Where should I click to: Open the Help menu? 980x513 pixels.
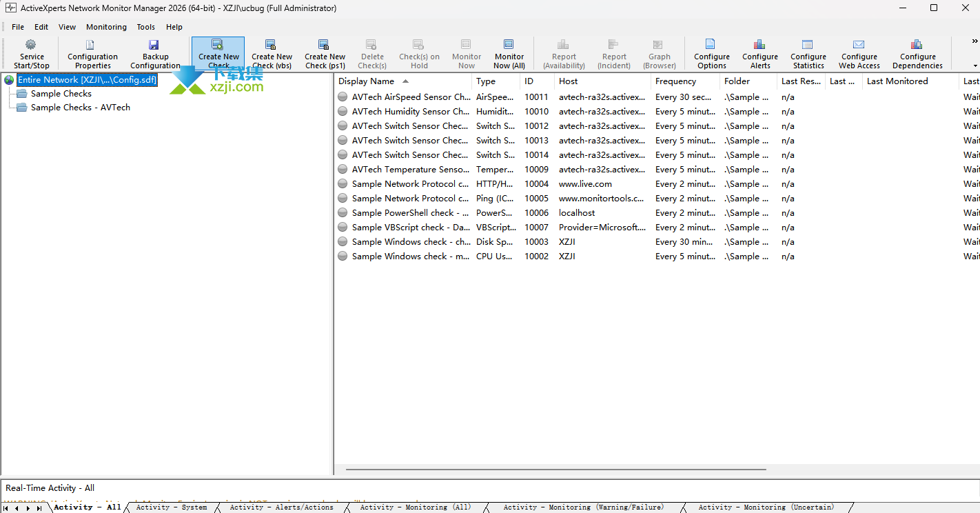[174, 27]
